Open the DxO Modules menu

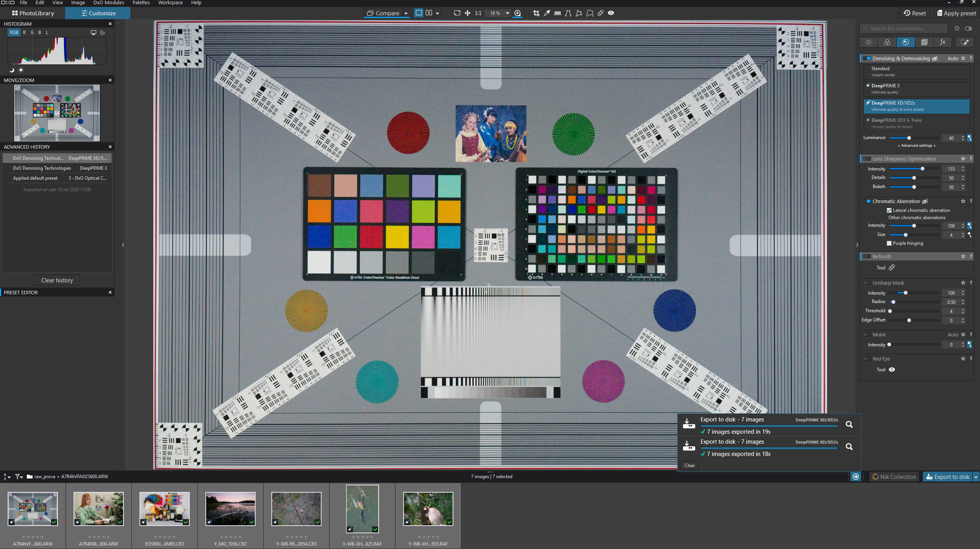[x=108, y=3]
